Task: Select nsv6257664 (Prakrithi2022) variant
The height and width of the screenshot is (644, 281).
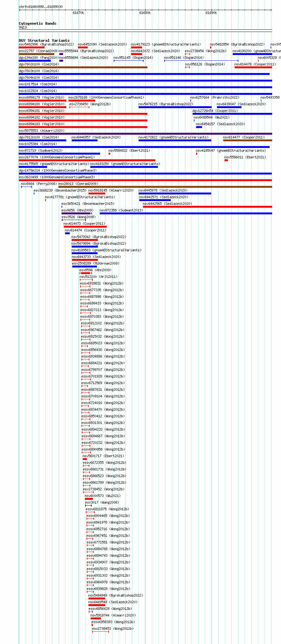Action: [x=215, y=98]
